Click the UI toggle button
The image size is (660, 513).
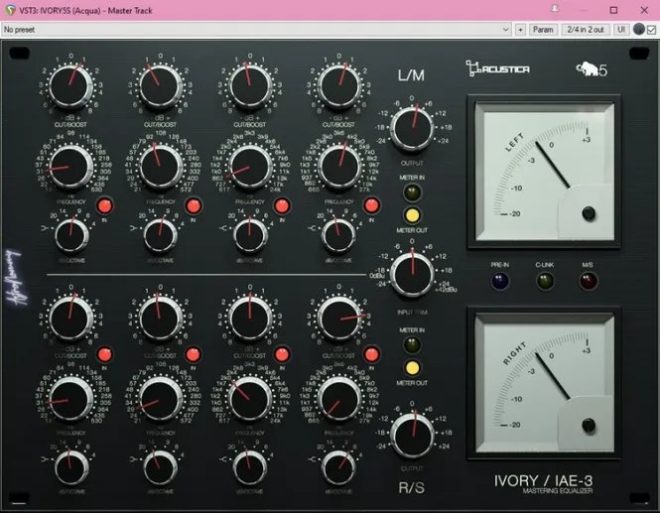tap(621, 29)
